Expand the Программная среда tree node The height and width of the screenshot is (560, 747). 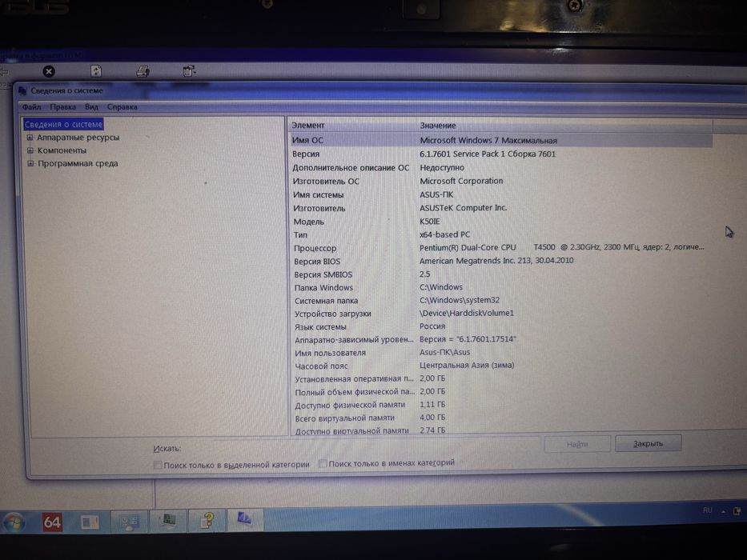coord(30,163)
